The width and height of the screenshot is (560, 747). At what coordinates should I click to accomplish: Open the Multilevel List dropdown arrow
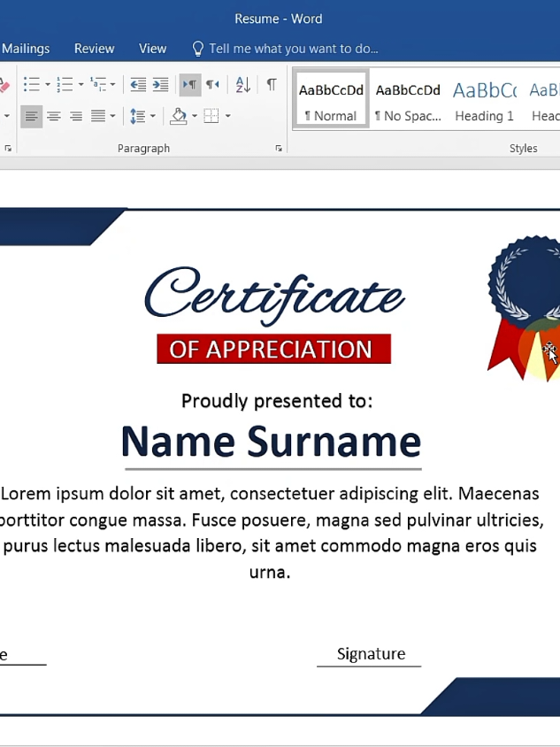[x=113, y=85]
